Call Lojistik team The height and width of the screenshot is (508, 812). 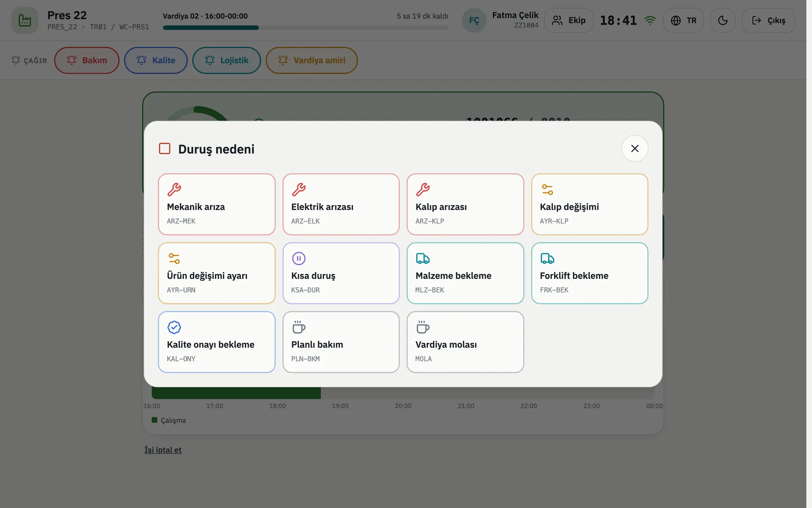click(x=226, y=60)
